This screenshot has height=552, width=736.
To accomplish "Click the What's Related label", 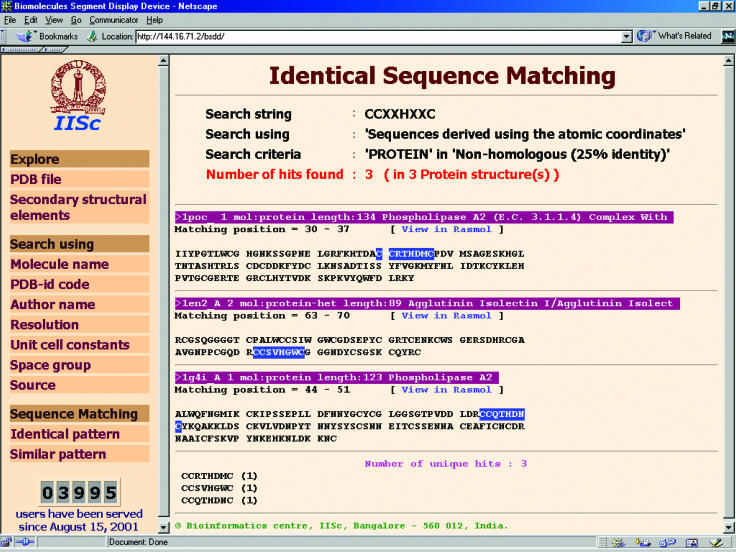I will 684,36.
